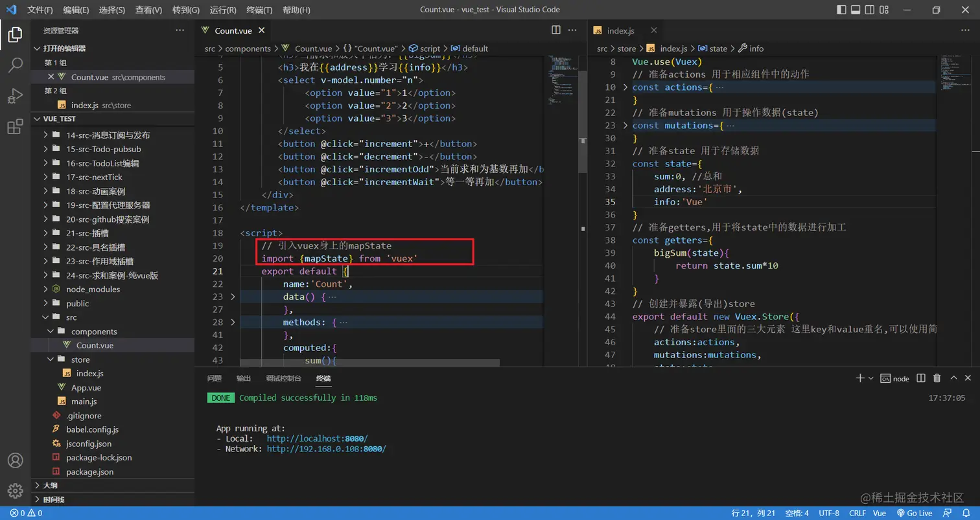Click the errors and warnings status indicator

pyautogui.click(x=26, y=513)
